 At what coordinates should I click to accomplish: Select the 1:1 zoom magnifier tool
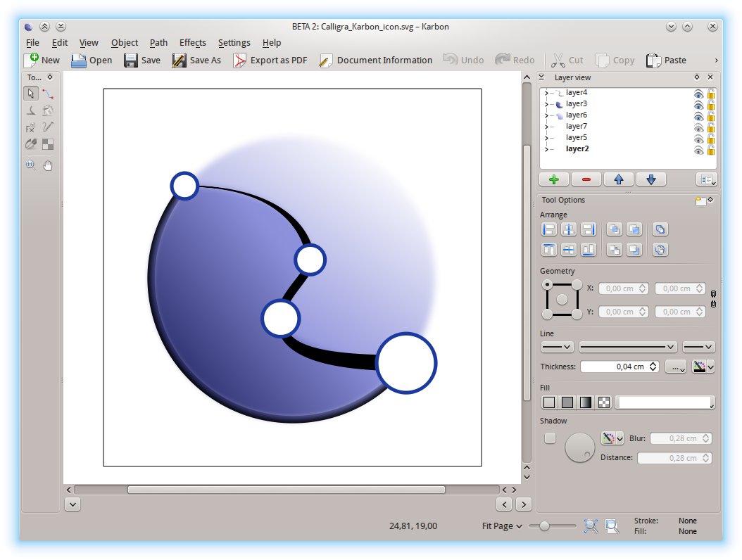[31, 165]
